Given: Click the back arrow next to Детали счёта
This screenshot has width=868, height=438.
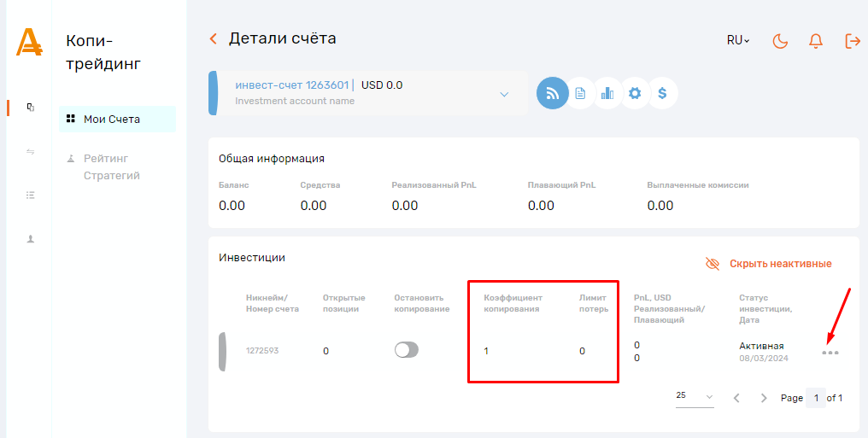Looking at the screenshot, I should point(214,38).
